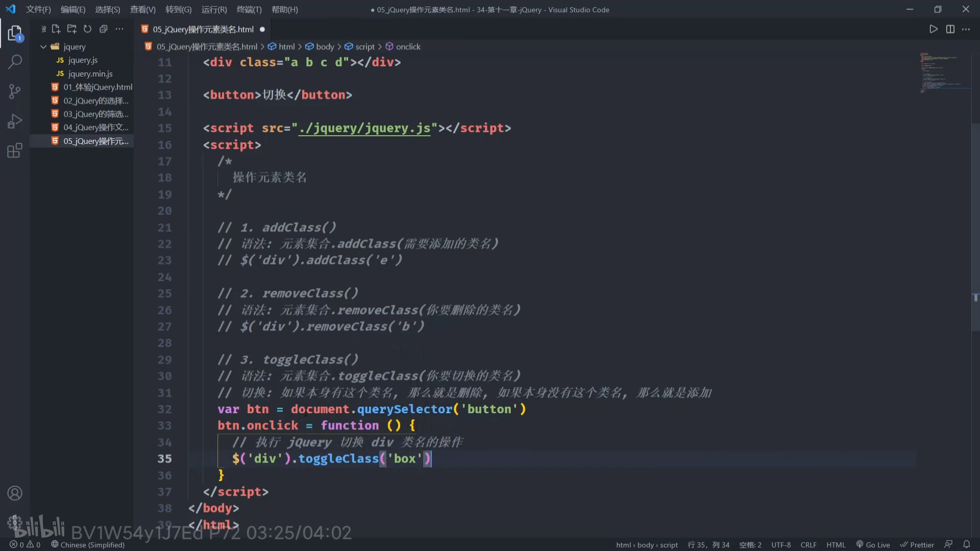980x551 pixels.
Task: Run the file using the play icon
Action: [933, 29]
